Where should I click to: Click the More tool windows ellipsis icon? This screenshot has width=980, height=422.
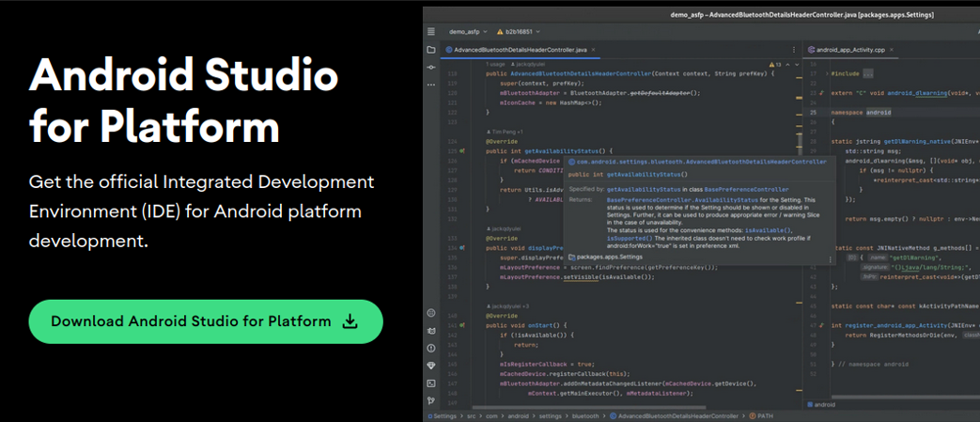click(431, 84)
